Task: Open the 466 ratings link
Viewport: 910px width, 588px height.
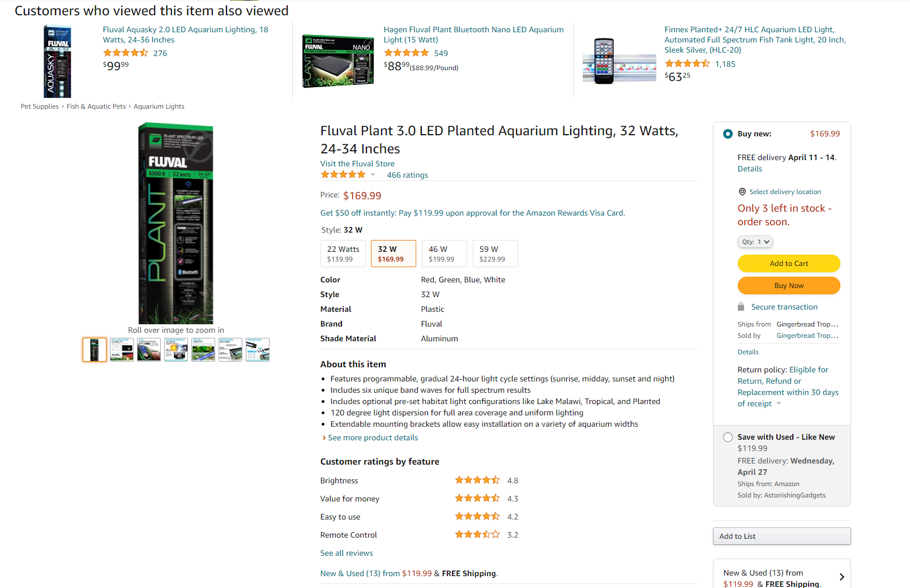Action: (407, 175)
